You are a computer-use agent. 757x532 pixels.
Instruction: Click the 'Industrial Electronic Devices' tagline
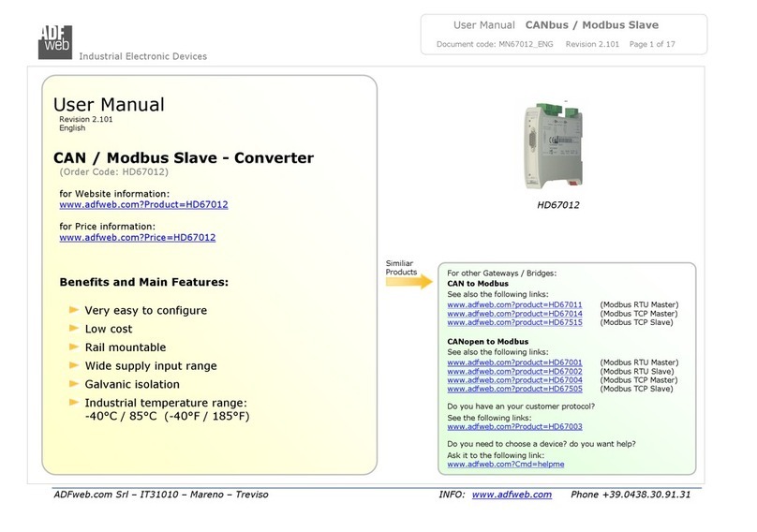click(x=143, y=56)
